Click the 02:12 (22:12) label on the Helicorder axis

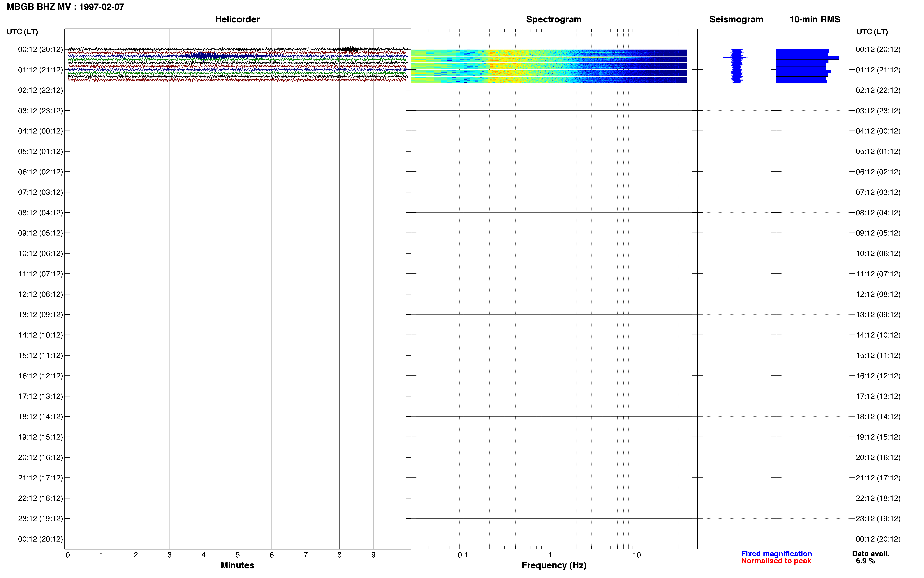(x=40, y=90)
